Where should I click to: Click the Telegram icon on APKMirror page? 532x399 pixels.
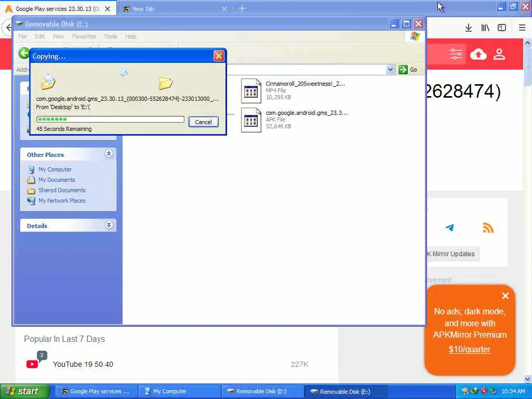click(449, 228)
